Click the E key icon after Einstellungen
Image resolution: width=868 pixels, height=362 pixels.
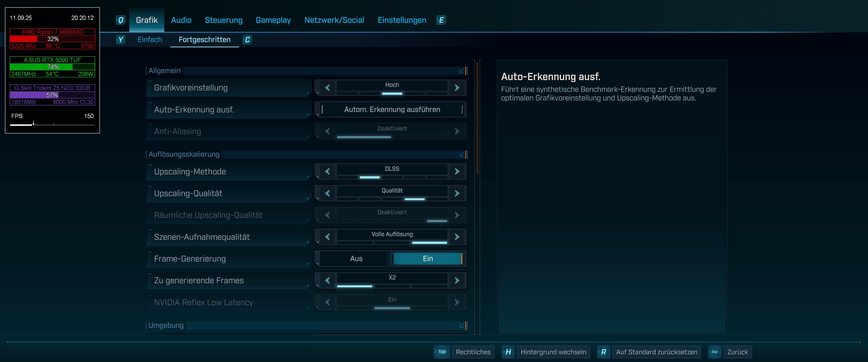[441, 20]
